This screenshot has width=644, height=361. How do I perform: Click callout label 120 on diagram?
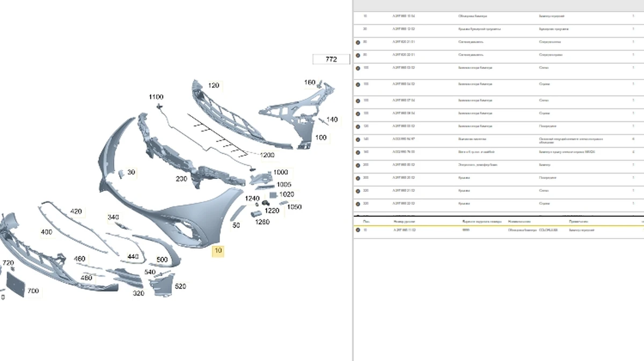tap(214, 85)
